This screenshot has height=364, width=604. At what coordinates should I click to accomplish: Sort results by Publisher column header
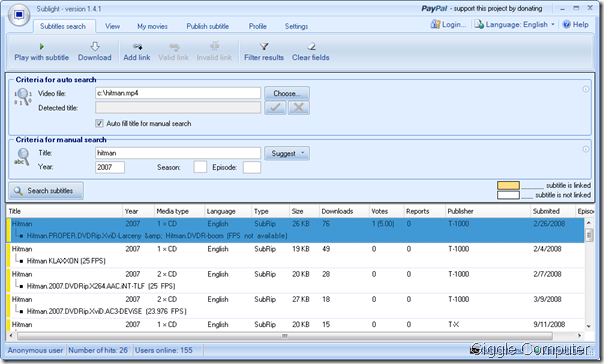coord(488,211)
